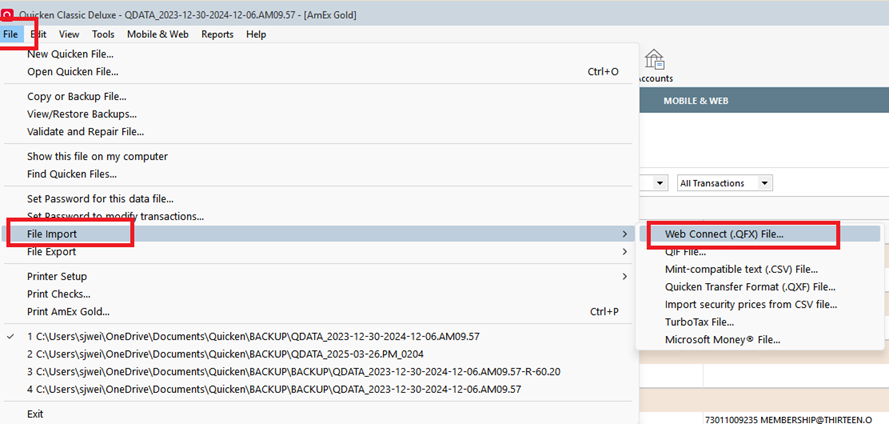Choose Print AmEx Gold...
The image size is (889, 424).
tap(68, 311)
